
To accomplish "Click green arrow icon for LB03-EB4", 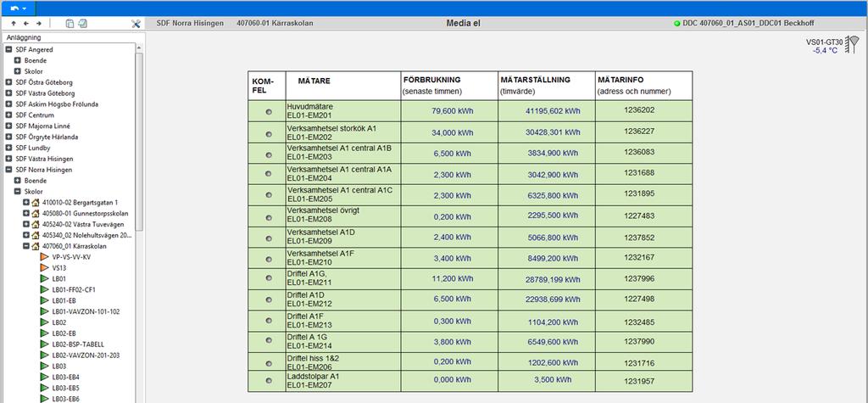I will click(44, 377).
